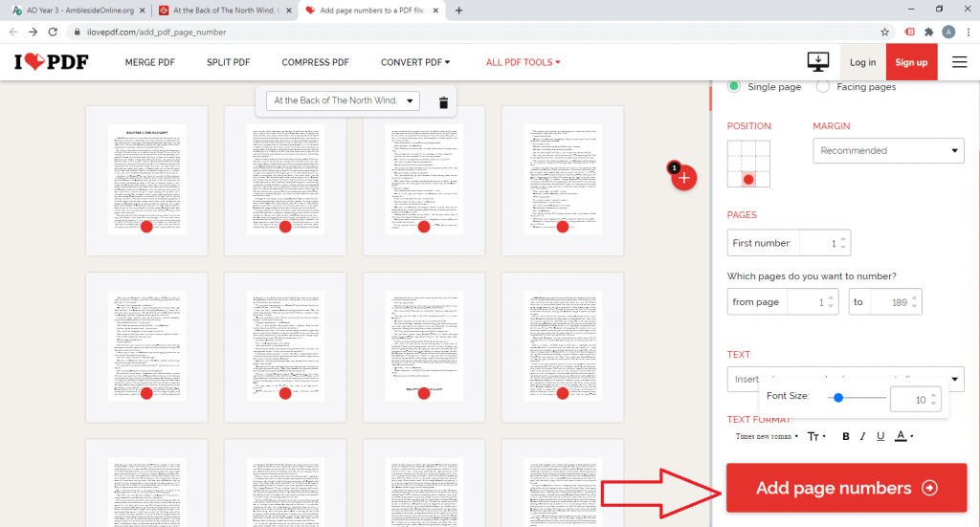Image resolution: width=980 pixels, height=527 pixels.
Task: Click the iLovePDF logo
Action: coord(52,62)
